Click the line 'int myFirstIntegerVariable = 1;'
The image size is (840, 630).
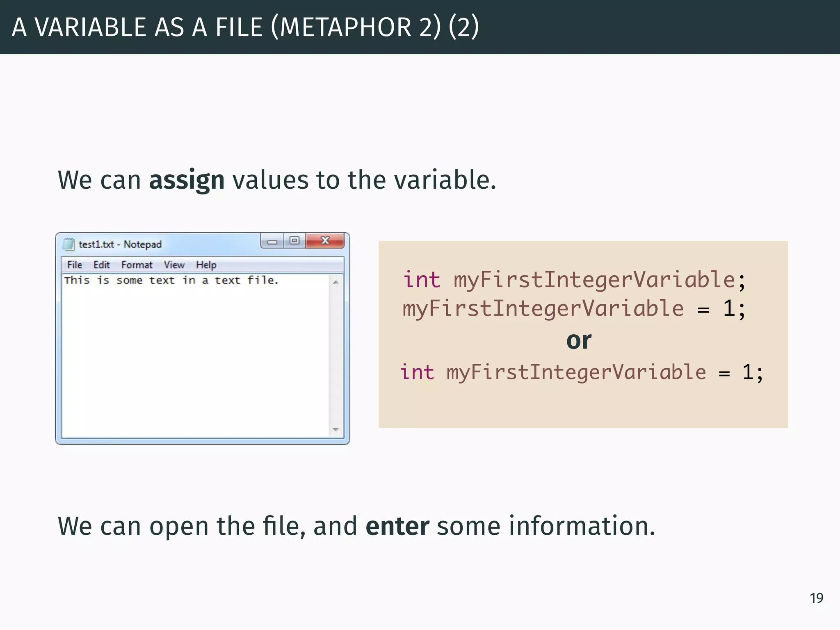(582, 372)
